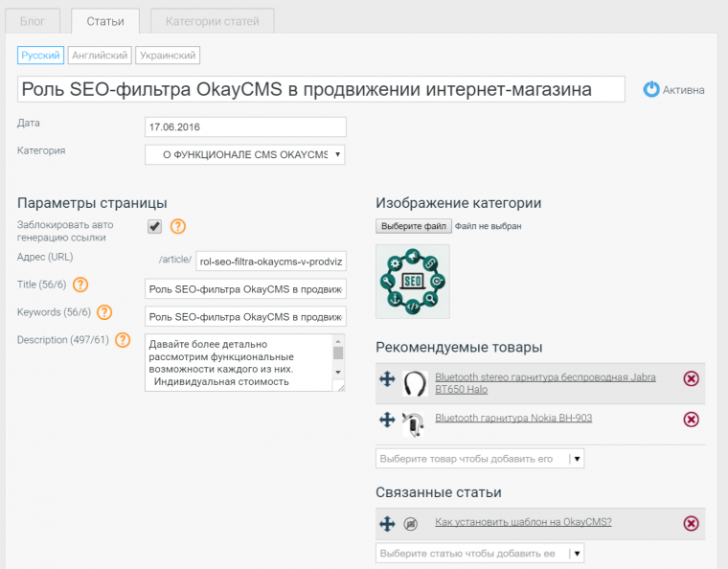728x569 pixels.
Task: Click the Description textarea scrollbar
Action: pos(338,362)
